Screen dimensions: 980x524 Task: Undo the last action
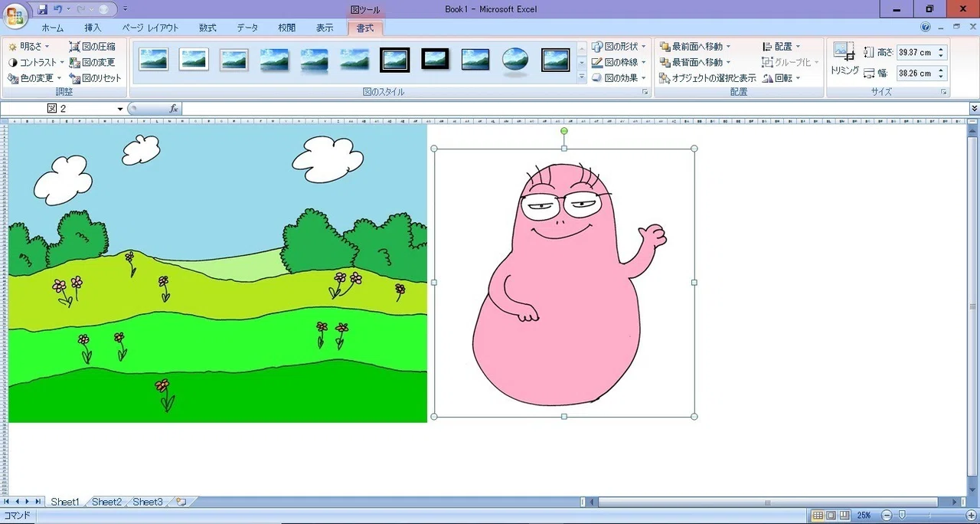point(58,9)
